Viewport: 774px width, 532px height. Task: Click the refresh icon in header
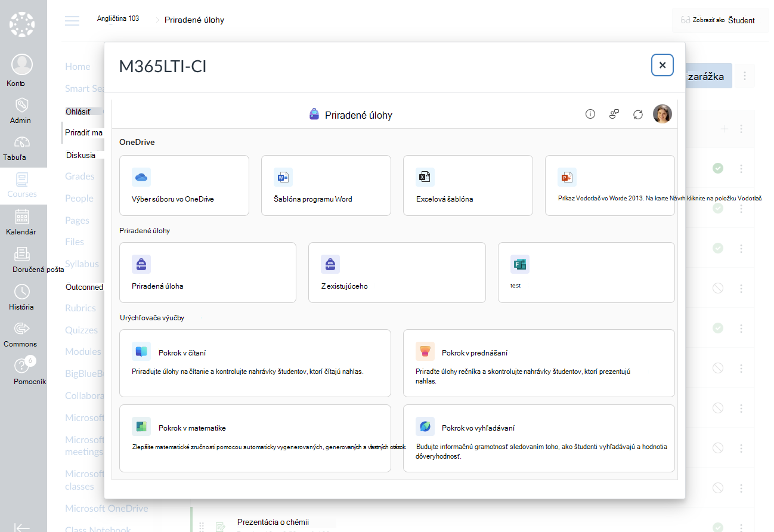[638, 114]
